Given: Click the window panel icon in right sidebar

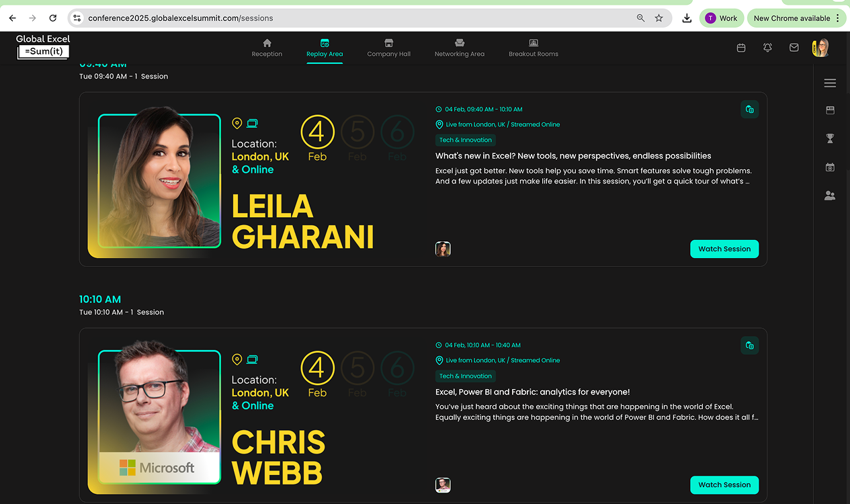Looking at the screenshot, I should coord(830,110).
